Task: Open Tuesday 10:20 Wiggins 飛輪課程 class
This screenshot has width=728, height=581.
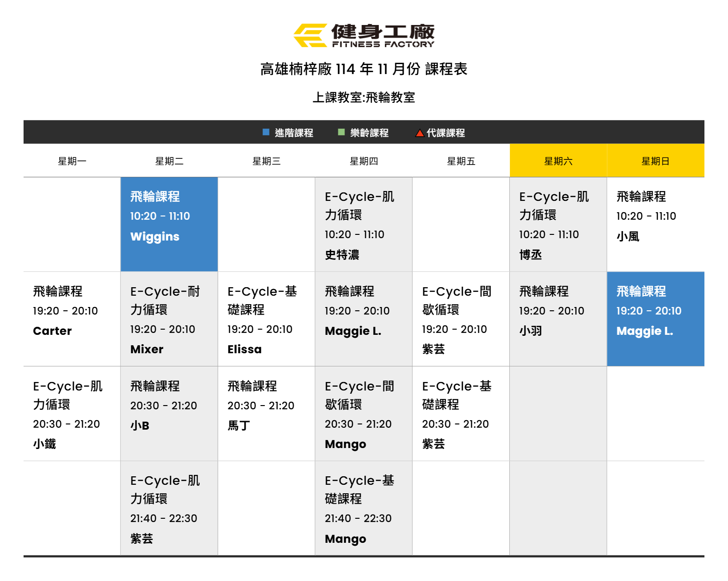Action: [169, 224]
